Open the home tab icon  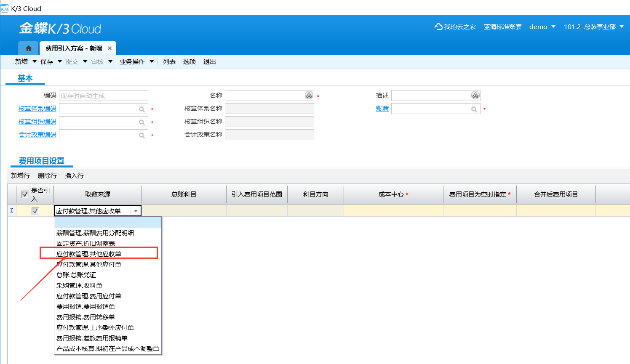(x=28, y=48)
